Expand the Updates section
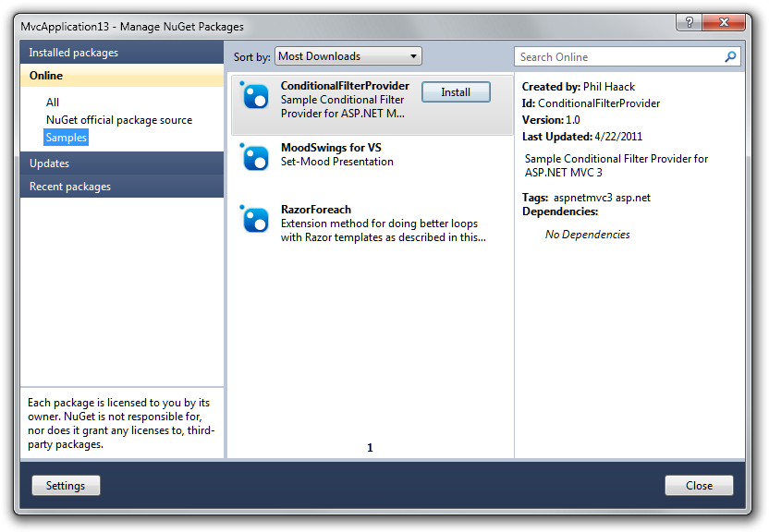 (122, 163)
